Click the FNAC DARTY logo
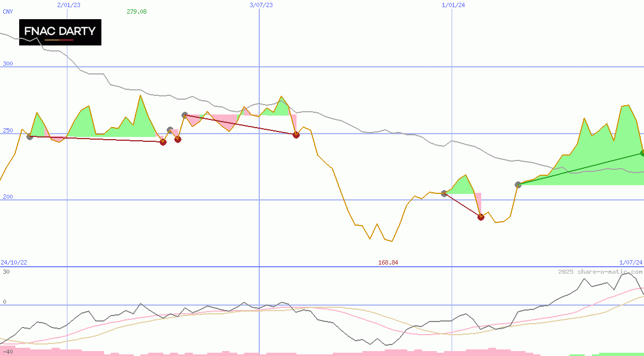 (x=60, y=33)
